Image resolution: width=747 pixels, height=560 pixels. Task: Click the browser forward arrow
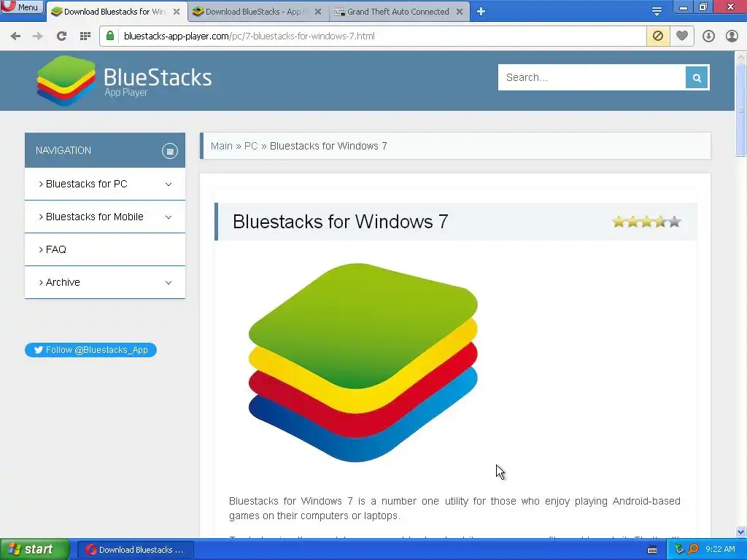click(38, 36)
